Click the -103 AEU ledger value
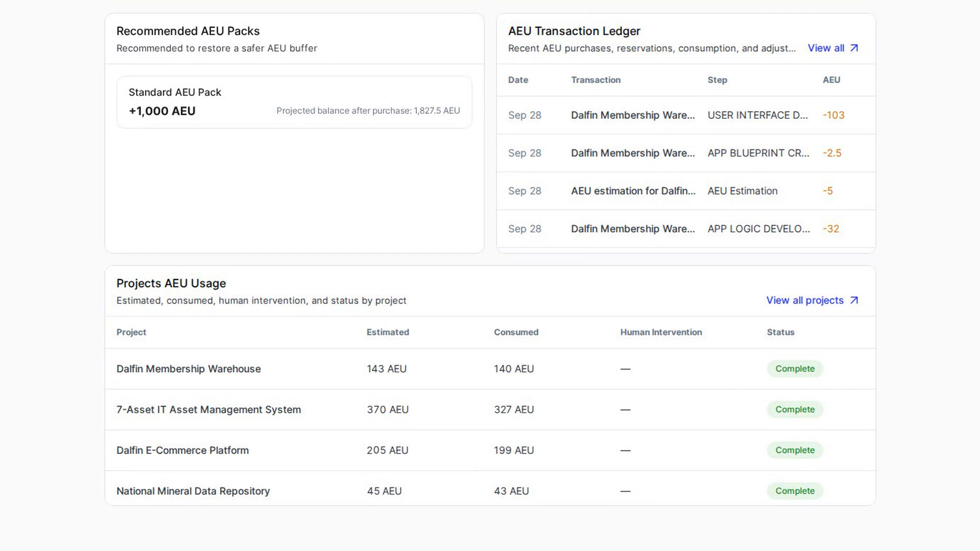 834,115
